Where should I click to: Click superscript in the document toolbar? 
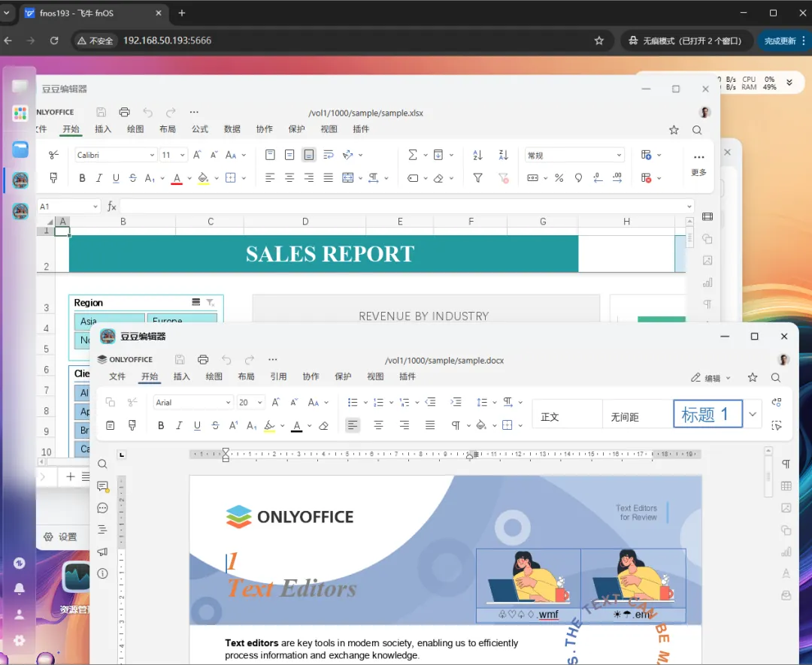pyautogui.click(x=234, y=425)
